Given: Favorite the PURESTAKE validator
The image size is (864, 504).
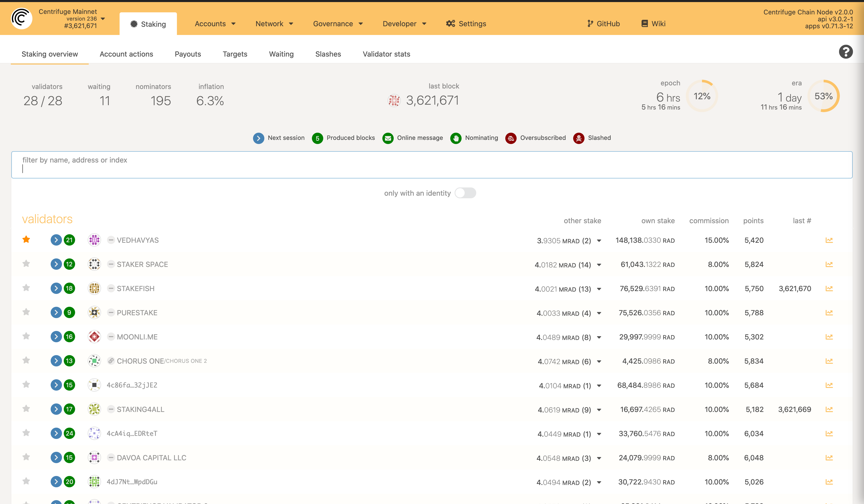Looking at the screenshot, I should [x=26, y=312].
